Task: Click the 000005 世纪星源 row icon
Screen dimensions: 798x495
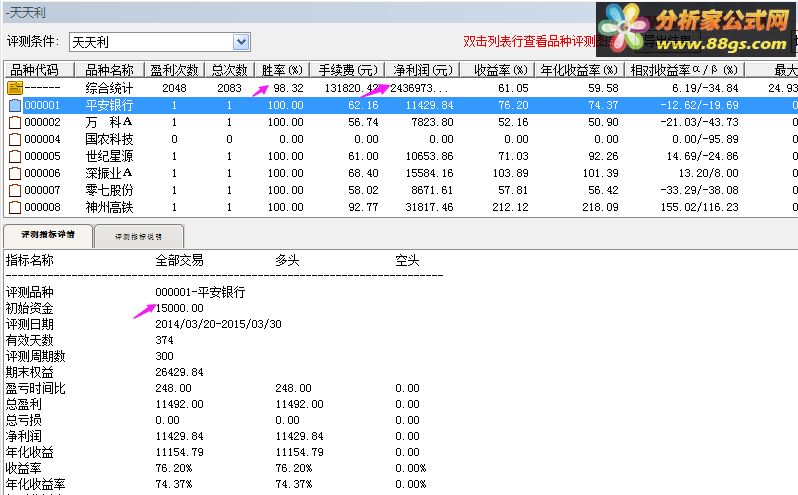Action: (15, 156)
